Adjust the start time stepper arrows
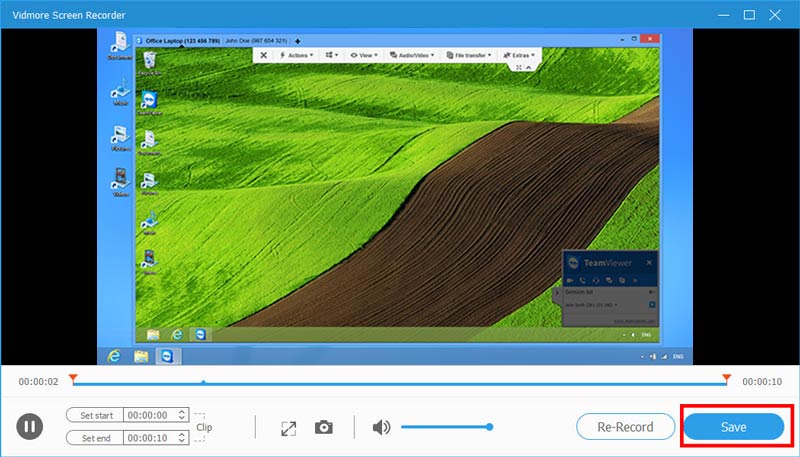This screenshot has height=457, width=800. (x=181, y=414)
